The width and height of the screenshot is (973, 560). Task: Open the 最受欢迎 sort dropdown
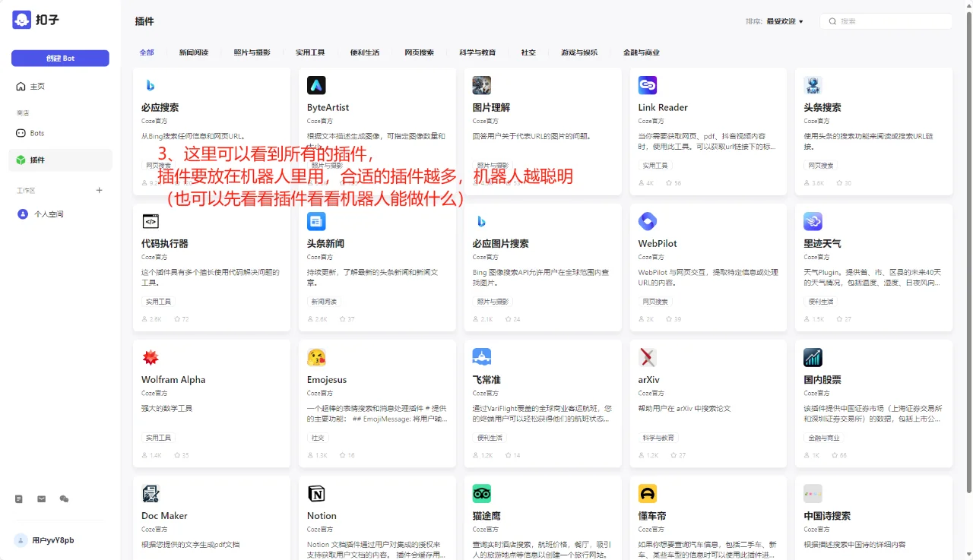[784, 21]
